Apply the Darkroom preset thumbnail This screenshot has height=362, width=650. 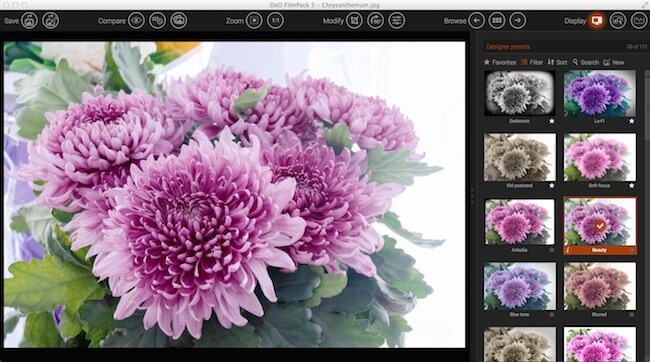(520, 93)
